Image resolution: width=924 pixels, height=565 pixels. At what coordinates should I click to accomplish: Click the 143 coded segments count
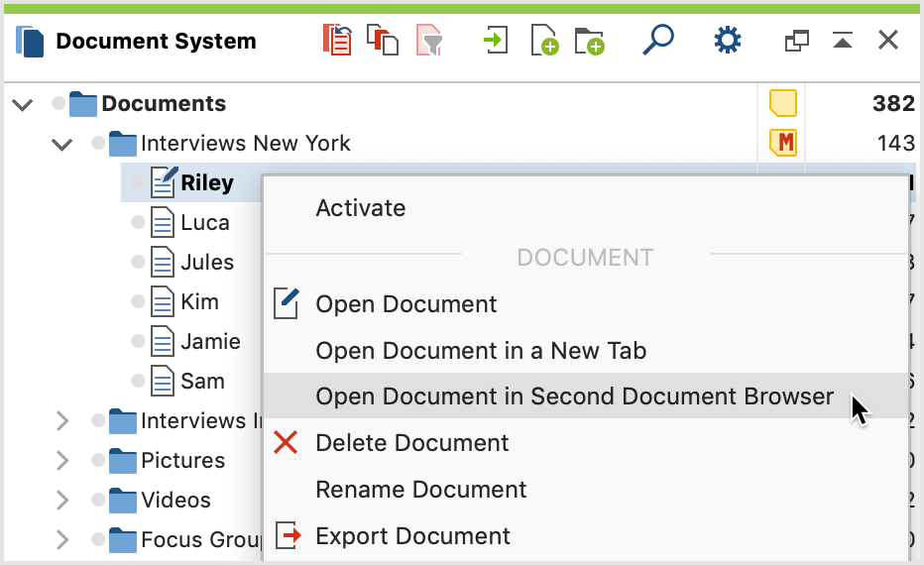895,143
